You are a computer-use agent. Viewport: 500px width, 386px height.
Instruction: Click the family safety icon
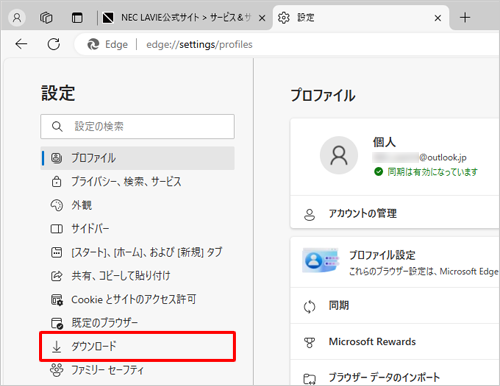coord(57,370)
